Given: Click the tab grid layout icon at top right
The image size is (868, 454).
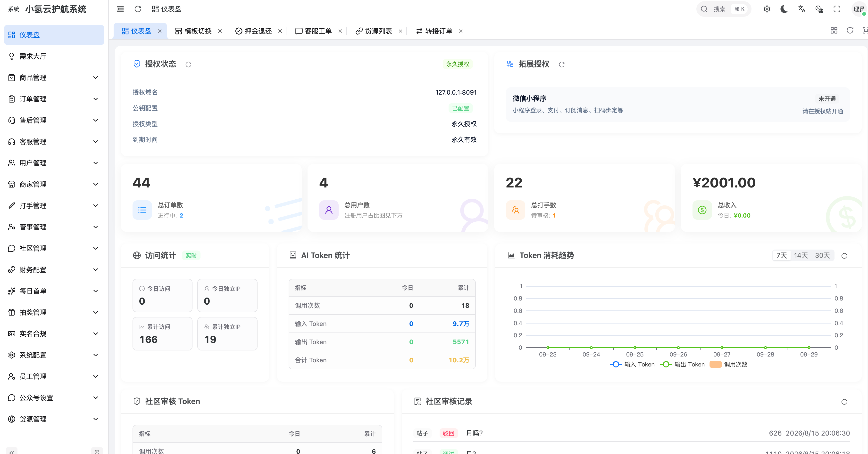Looking at the screenshot, I should 834,31.
